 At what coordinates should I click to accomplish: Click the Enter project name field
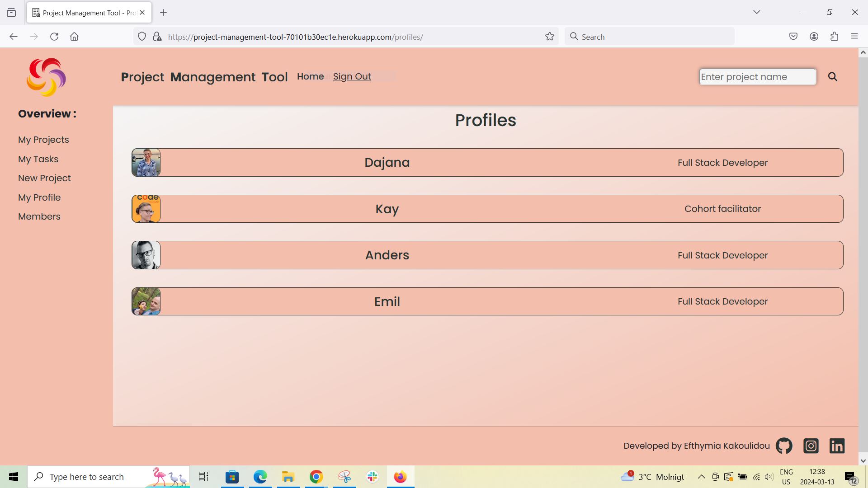click(757, 77)
